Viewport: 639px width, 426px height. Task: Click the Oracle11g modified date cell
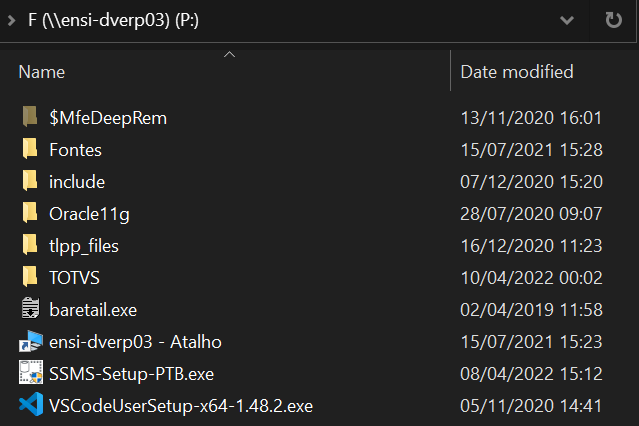[530, 214]
